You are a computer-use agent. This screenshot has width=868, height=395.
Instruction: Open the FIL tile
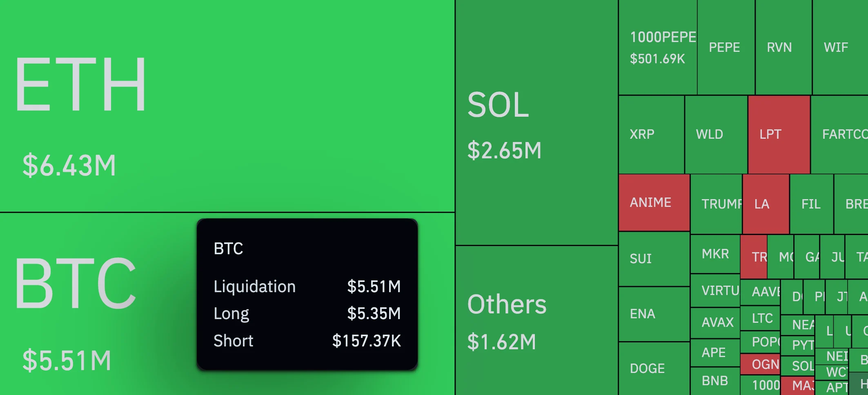point(811,204)
